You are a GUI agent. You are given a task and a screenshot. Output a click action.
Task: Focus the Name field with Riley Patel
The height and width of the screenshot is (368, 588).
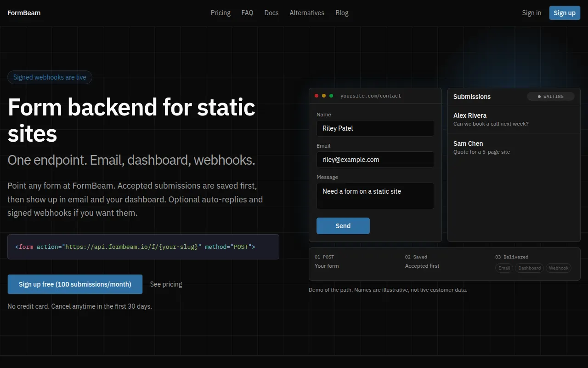(x=375, y=128)
